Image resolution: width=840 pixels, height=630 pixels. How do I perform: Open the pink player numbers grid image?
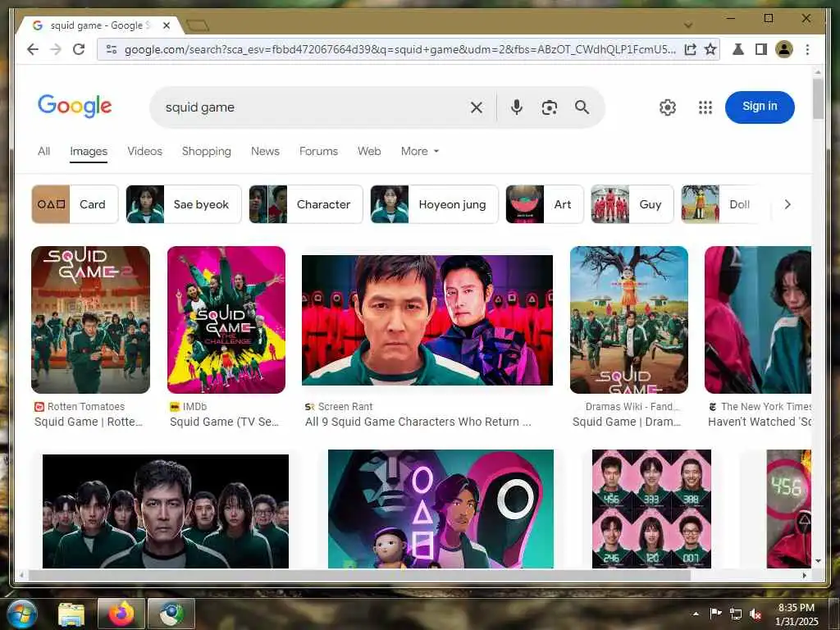click(x=651, y=509)
